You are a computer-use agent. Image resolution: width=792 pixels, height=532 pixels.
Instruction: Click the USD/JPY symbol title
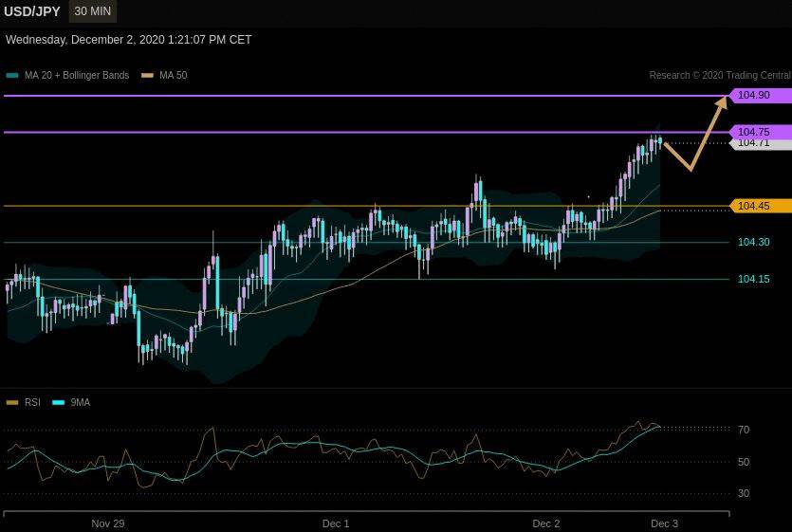tap(32, 11)
